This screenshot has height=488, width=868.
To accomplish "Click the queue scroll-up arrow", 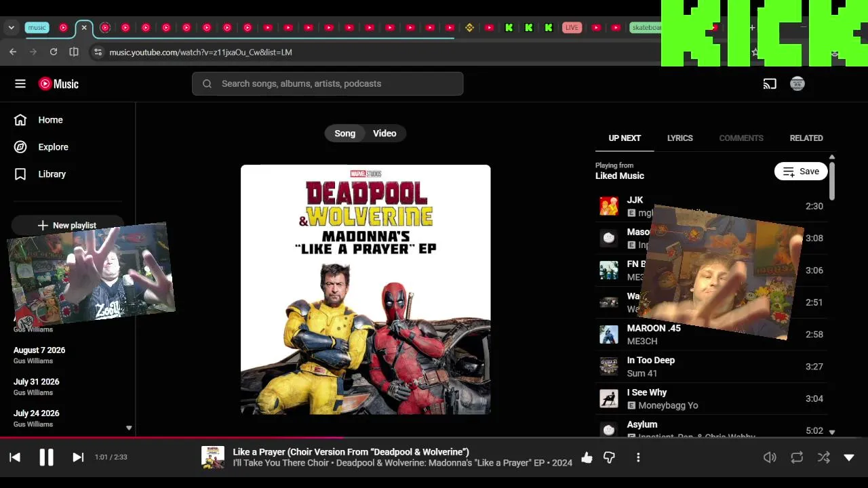I will point(832,157).
